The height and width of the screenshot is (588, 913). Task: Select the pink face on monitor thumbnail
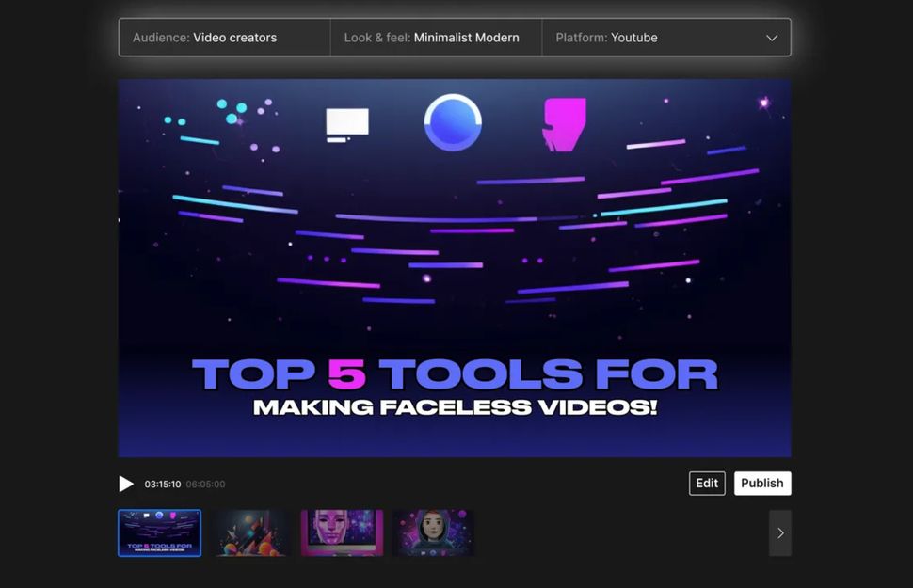[x=342, y=532]
